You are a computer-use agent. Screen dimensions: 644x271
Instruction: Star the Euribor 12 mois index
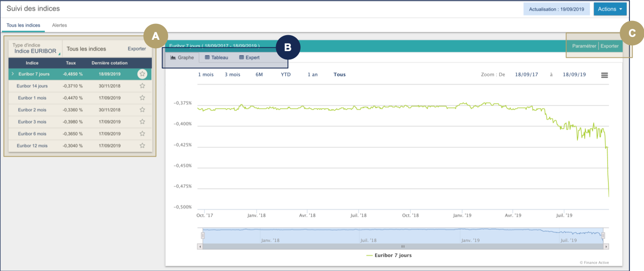tap(142, 145)
